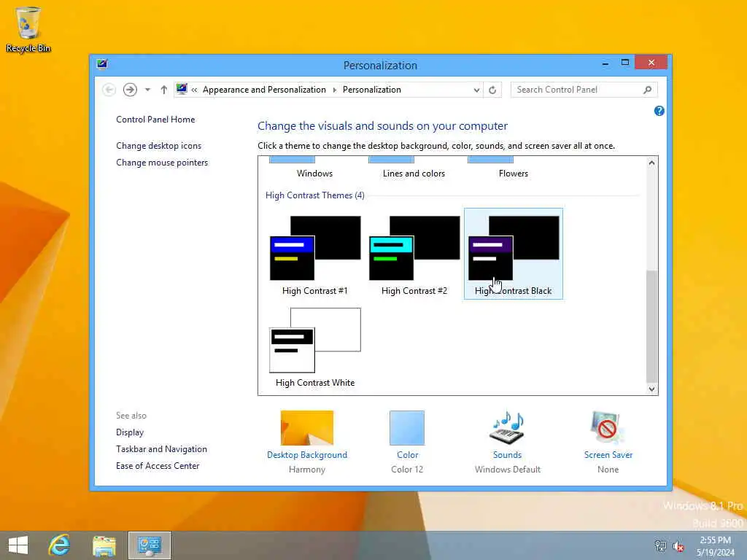
Task: Open the Sounds settings link
Action: [508, 455]
